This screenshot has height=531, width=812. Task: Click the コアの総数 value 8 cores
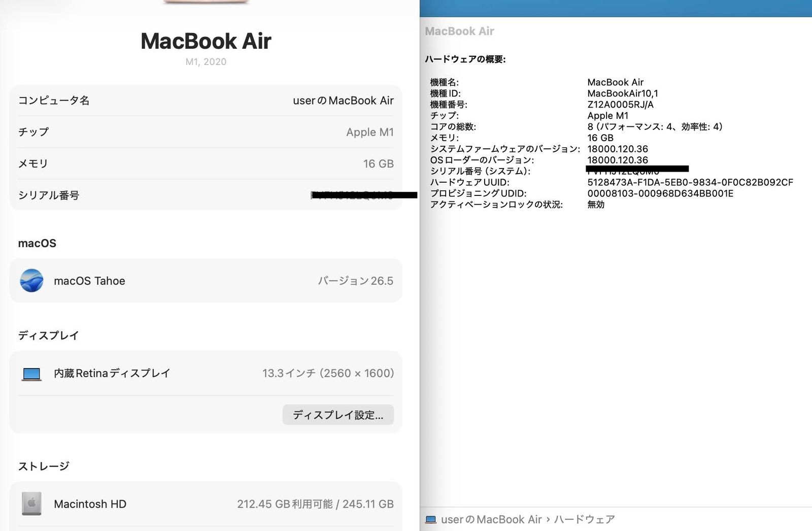[x=655, y=127]
